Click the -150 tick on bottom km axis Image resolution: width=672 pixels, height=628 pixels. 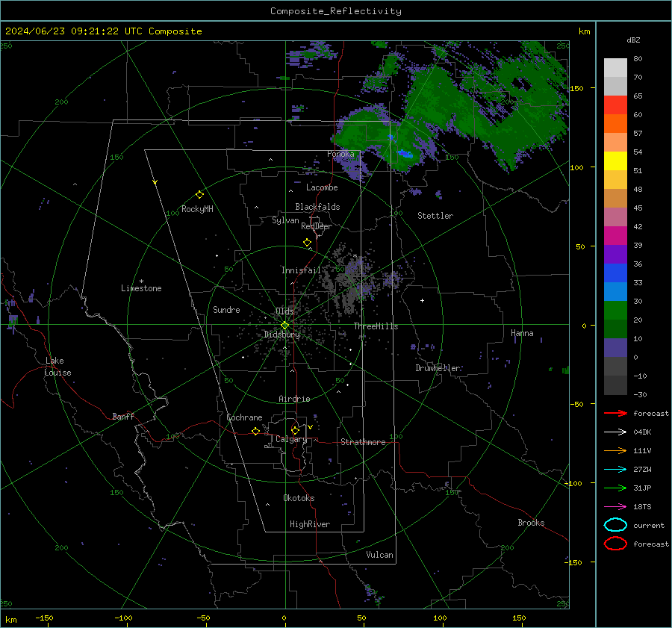[x=44, y=618]
